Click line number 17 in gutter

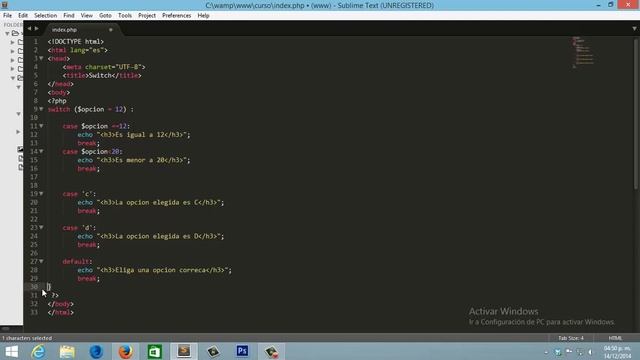[33, 177]
